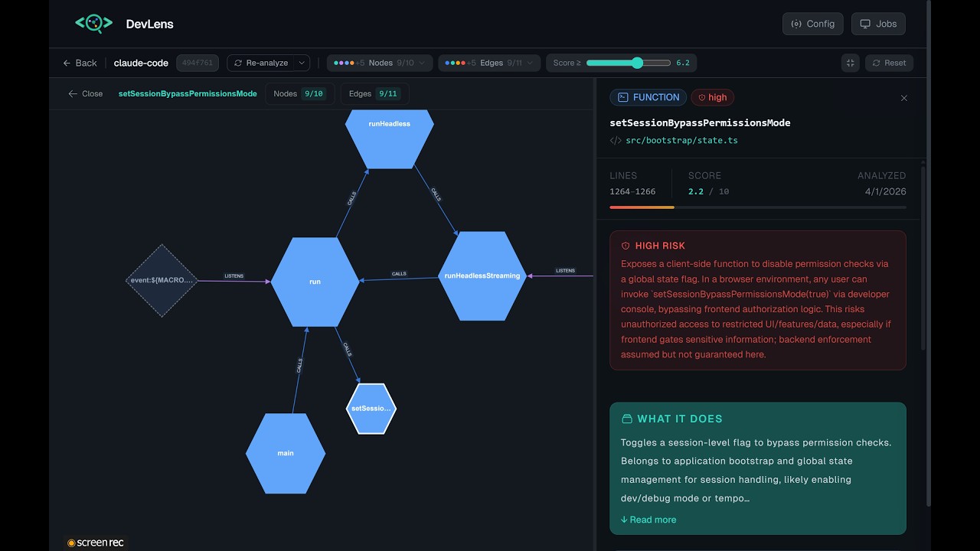Open the src/bootstrap/state.ts file path
The width and height of the screenshot is (980, 551).
681,141
